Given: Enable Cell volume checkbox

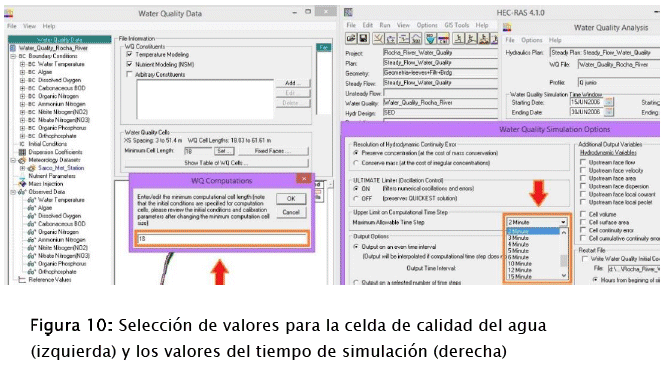Looking at the screenshot, I should click(x=583, y=214).
